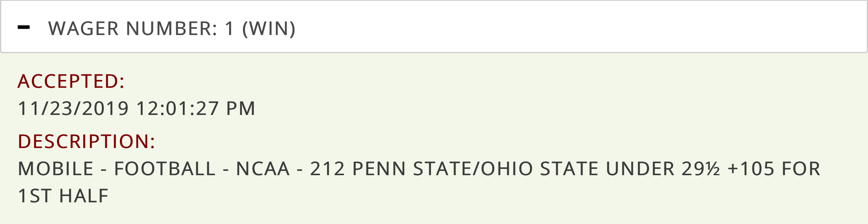This screenshot has height=224, width=868.
Task: Click the WAGER NUMBER header title
Action: [x=132, y=29]
